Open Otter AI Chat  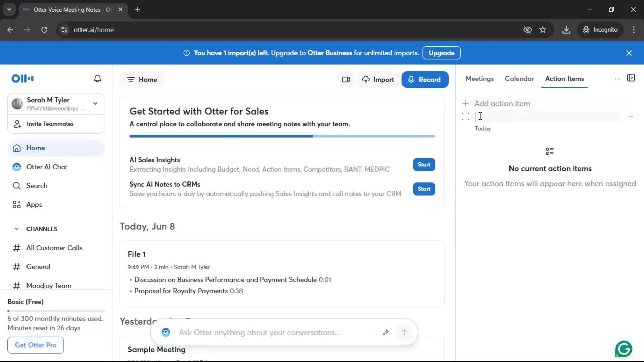click(x=56, y=167)
